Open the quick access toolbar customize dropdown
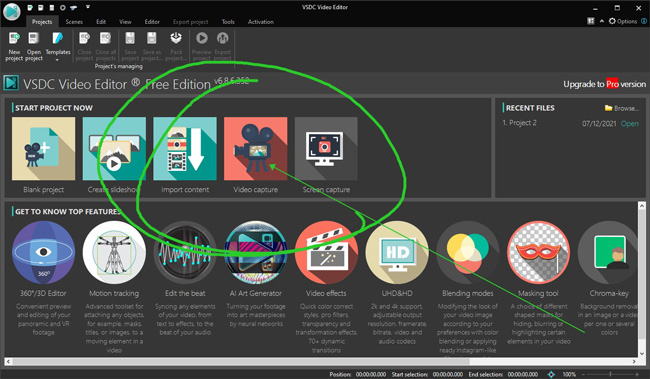The height and width of the screenshot is (379, 650). point(88,7)
